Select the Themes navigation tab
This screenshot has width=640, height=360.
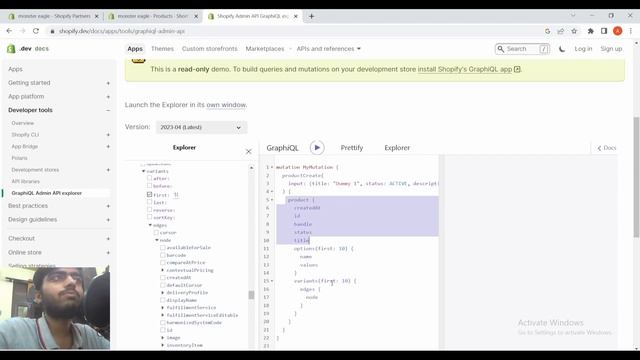(162, 49)
